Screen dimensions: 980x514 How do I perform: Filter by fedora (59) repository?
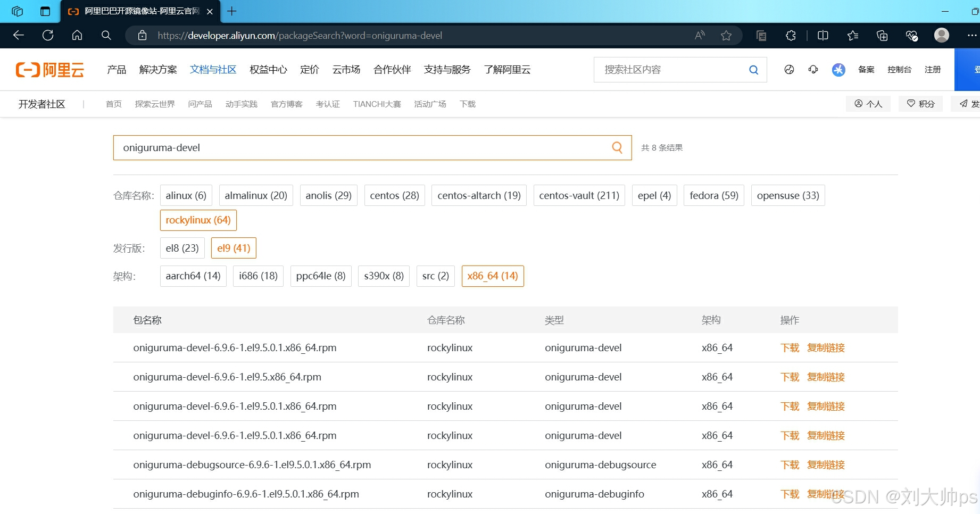(x=714, y=195)
